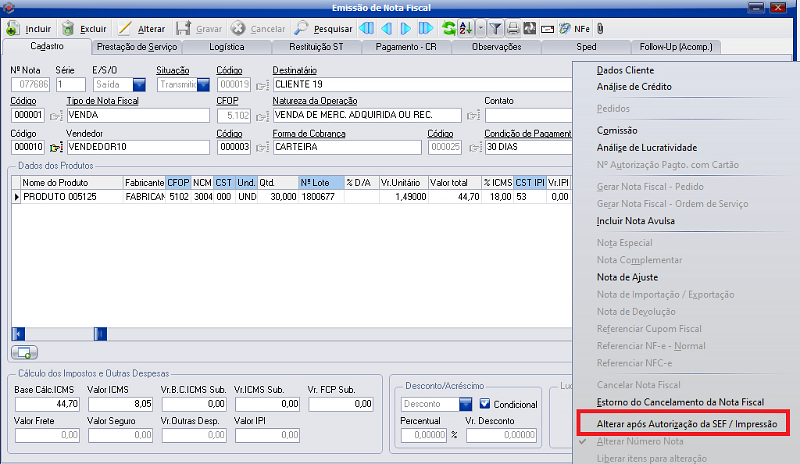800x464 pixels.
Task: Click the printer icon in toolbar
Action: (512, 29)
